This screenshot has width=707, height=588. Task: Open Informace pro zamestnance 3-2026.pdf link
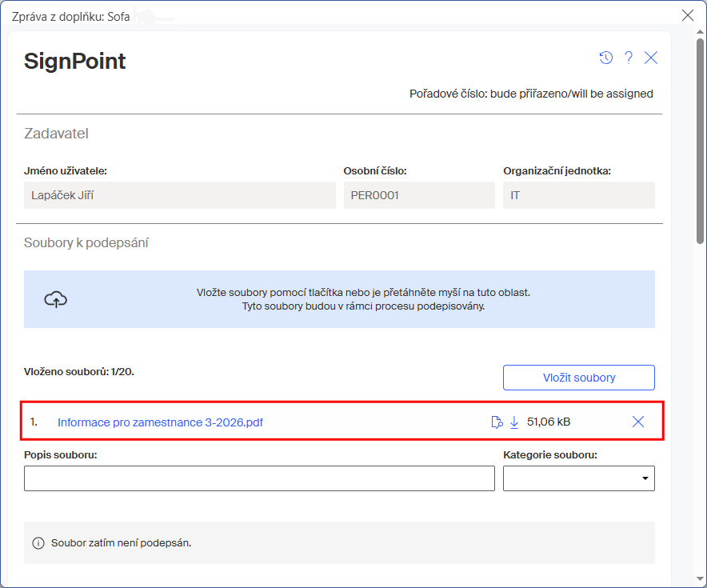coord(160,422)
